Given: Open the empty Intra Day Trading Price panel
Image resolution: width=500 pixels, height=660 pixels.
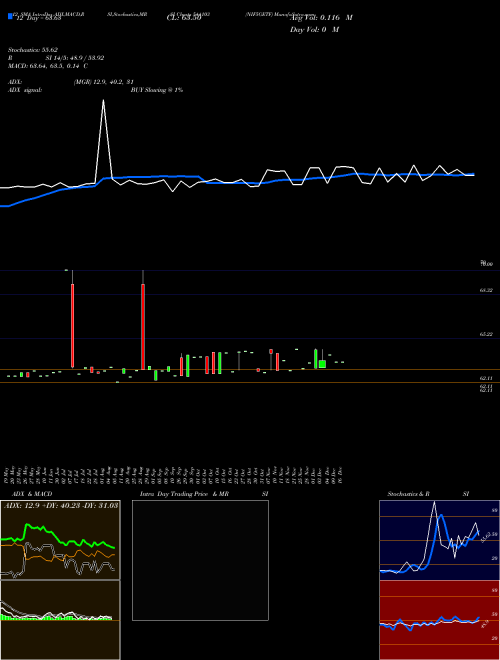Looking at the screenshot, I should (x=200, y=560).
